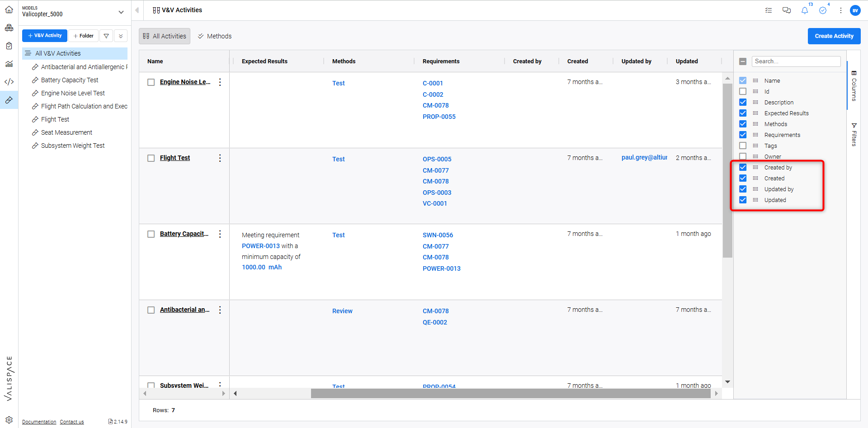The height and width of the screenshot is (428, 868).
Task: Collapse the left panel arrow
Action: pos(137,10)
